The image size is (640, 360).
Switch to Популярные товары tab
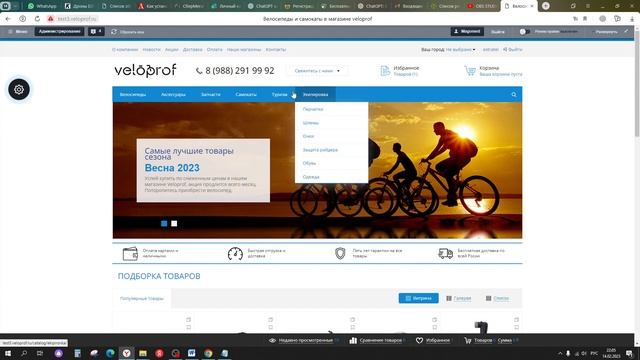(x=142, y=298)
